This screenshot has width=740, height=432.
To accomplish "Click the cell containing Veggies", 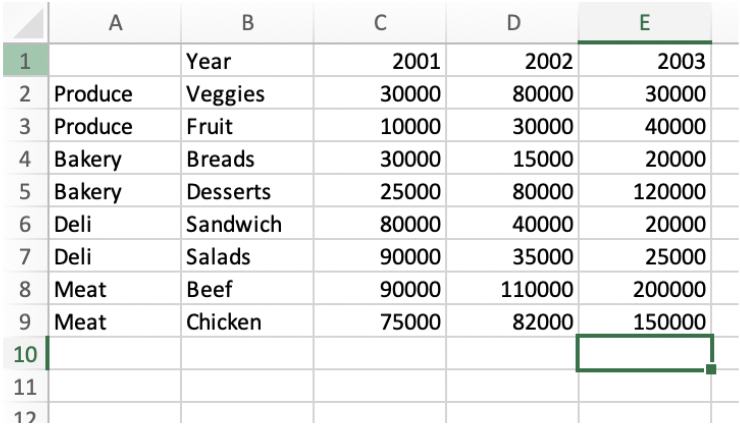I will pyautogui.click(x=247, y=94).
